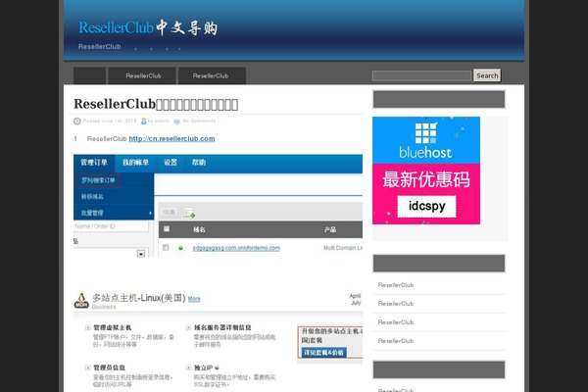Expand the 批量管理 submenu arrow

pos(150,213)
